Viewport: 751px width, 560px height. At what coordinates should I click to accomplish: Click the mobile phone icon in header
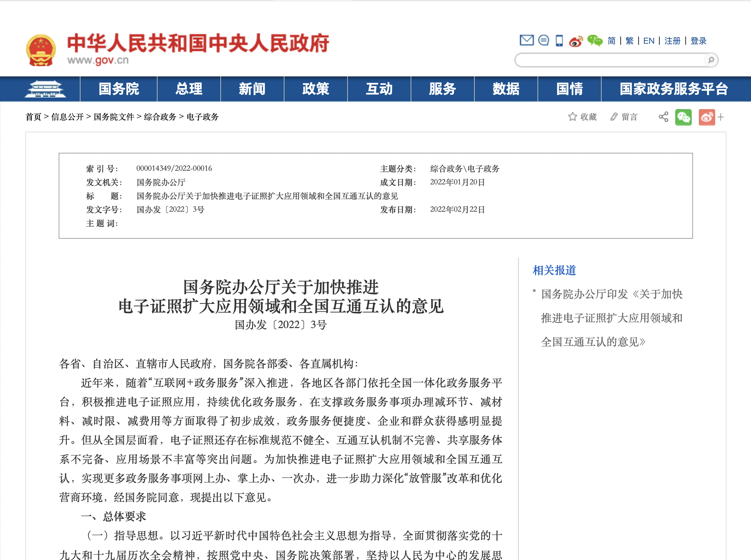point(559,41)
